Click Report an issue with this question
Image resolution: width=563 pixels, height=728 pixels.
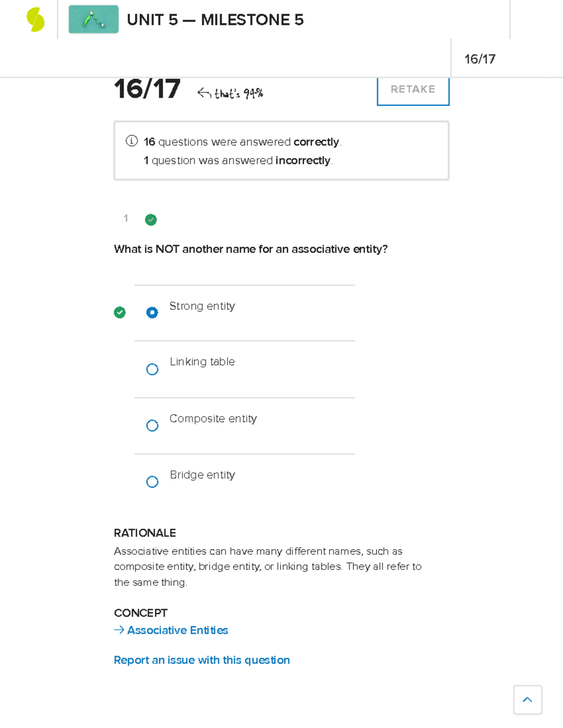tap(202, 660)
